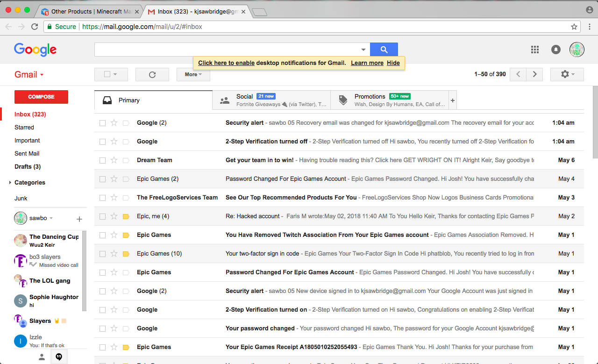Open the 'Learn more' notification link
The image size is (598, 364).
pyautogui.click(x=367, y=63)
